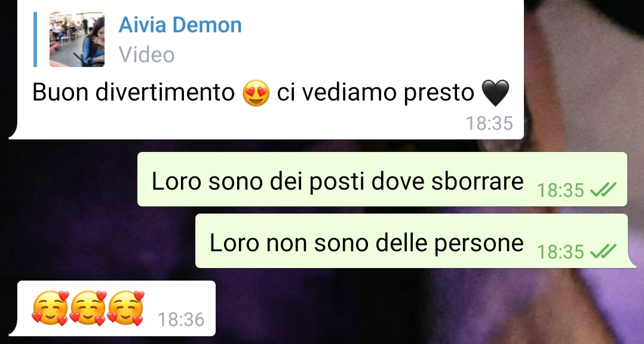This screenshot has width=644, height=344.
Task: Click the first smiling-hearts emoji
Action: [x=50, y=308]
